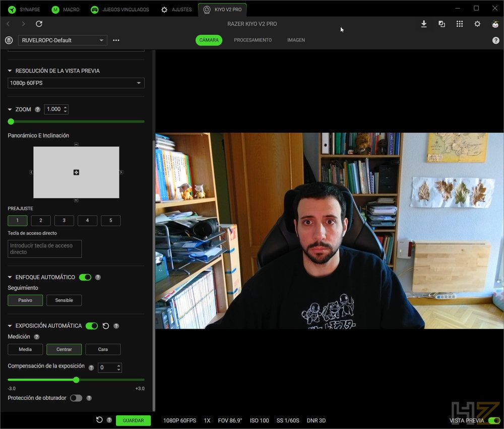Switch to the IMAGEN tab
Viewport: 504px width, 429px height.
pyautogui.click(x=296, y=40)
